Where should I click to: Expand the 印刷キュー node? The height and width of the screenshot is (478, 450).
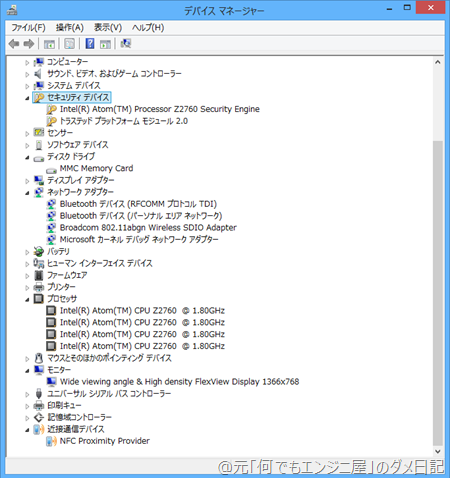coord(27,406)
